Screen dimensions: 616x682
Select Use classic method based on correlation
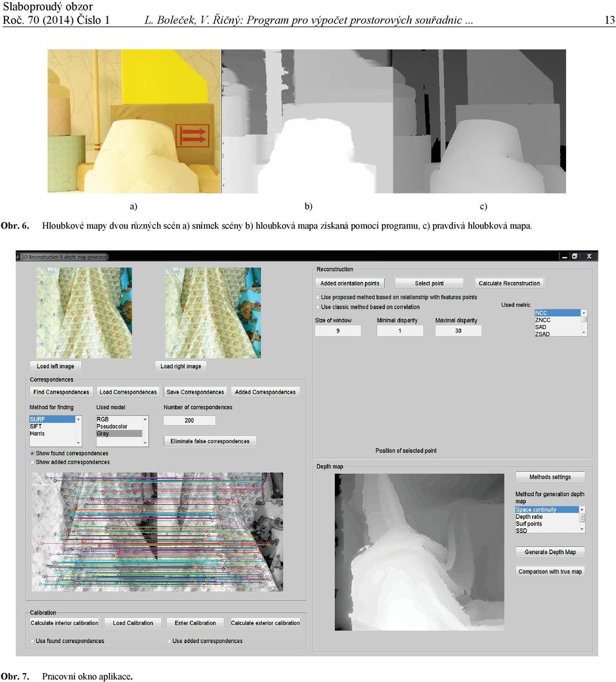[x=318, y=306]
